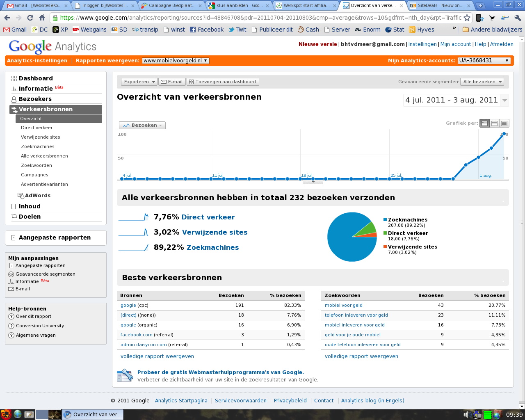Switch graph to daily view toggle
The width and height of the screenshot is (525, 420).
click(484, 123)
